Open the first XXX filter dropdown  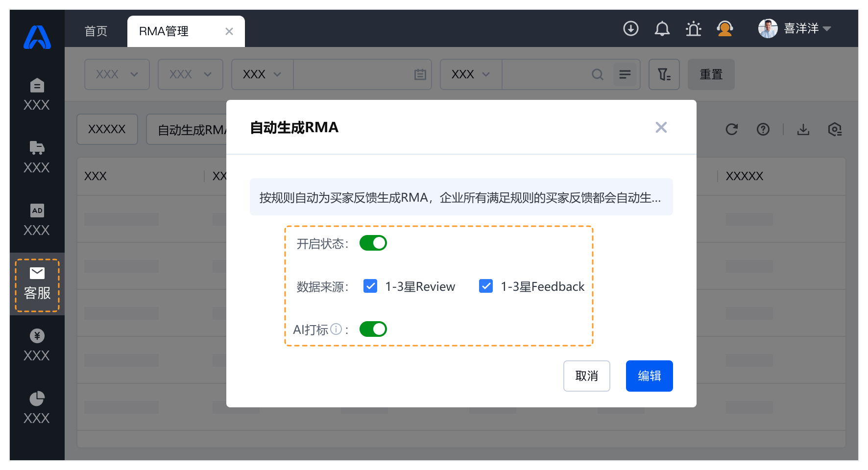(117, 74)
